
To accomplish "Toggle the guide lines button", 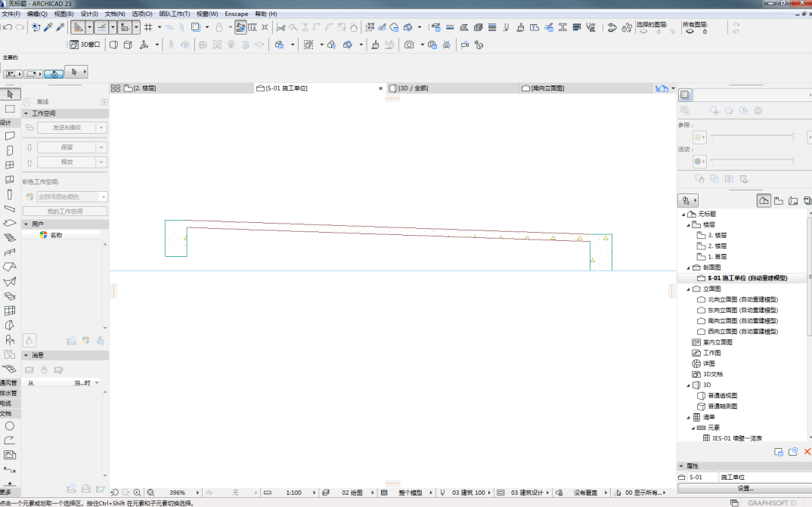I will pos(78,27).
